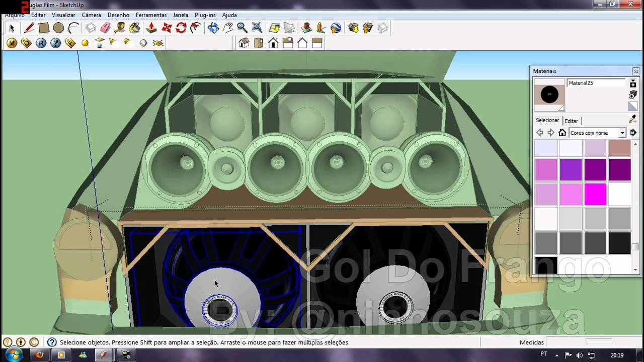Click the yellow sphere plugin icon
The height and width of the screenshot is (362, 644).
(85, 43)
